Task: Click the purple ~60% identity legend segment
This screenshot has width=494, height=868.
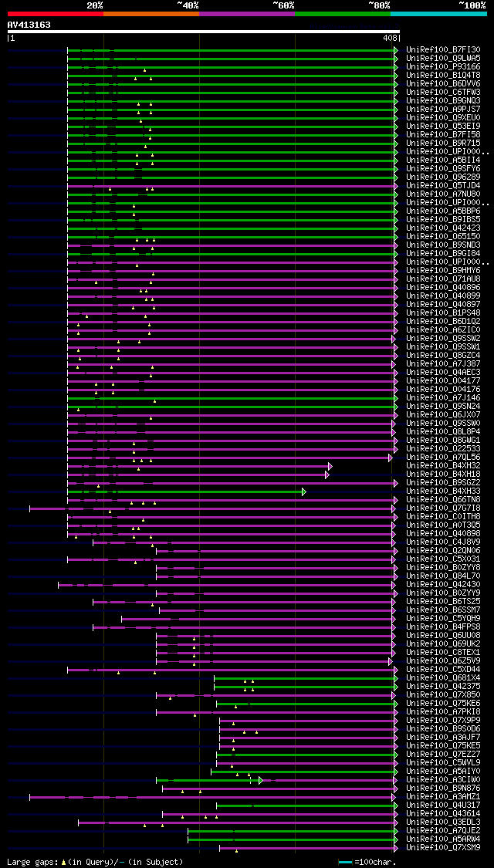Action: [x=247, y=13]
